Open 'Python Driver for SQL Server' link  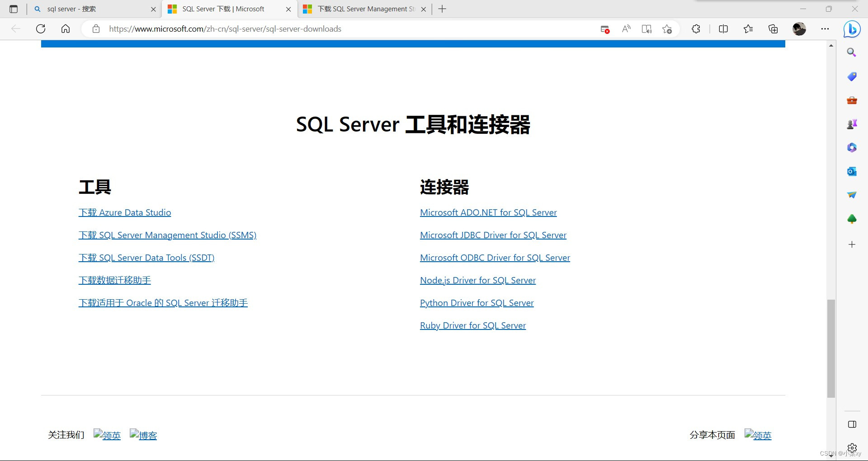[x=477, y=303]
